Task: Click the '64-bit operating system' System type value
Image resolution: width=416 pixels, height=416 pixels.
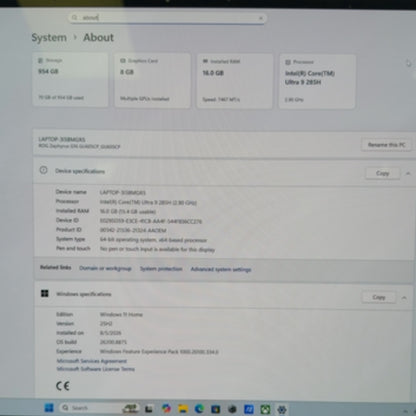Action: click(x=153, y=240)
